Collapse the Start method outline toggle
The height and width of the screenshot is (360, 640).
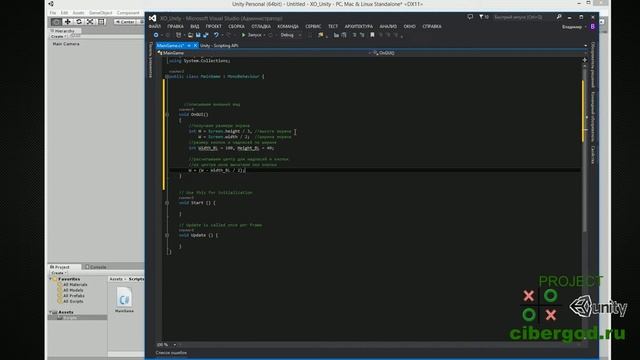pyautogui.click(x=167, y=203)
